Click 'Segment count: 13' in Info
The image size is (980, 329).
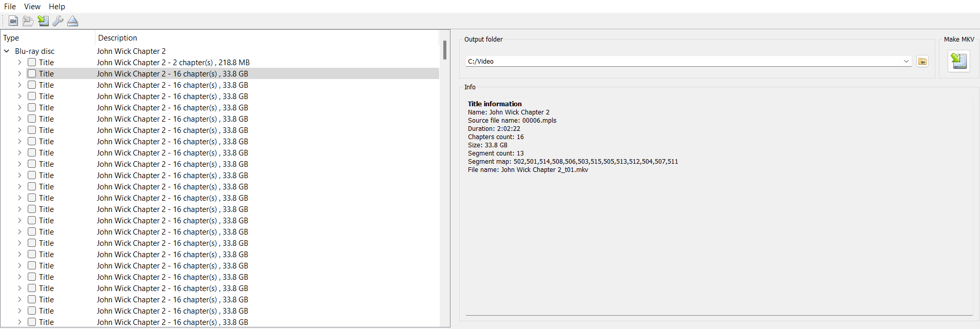(496, 153)
